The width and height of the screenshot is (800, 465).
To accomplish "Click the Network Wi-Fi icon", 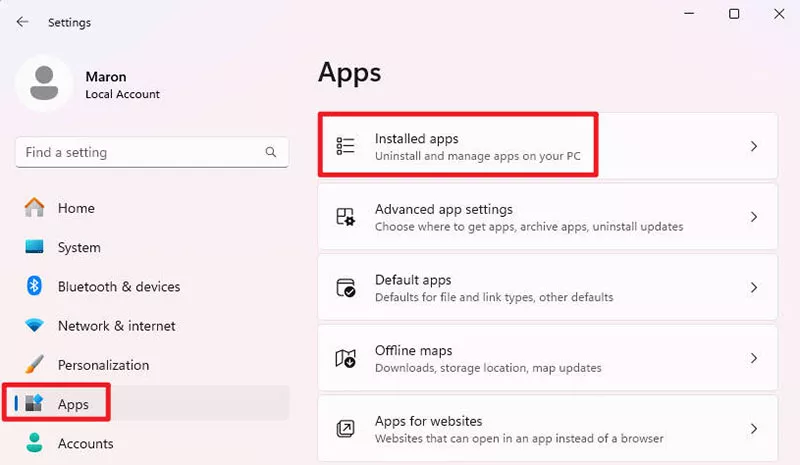I will (34, 325).
